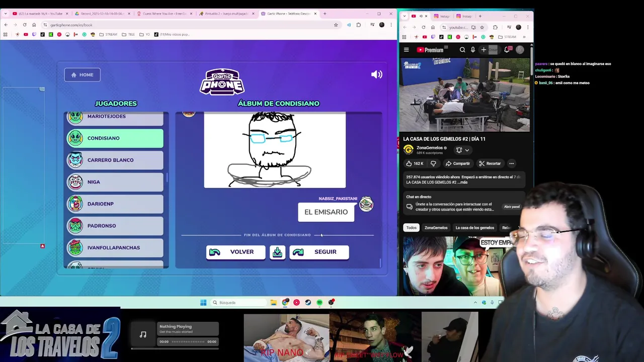The width and height of the screenshot is (644, 362).
Task: Reload the Gartic Phone page
Action: point(25,25)
